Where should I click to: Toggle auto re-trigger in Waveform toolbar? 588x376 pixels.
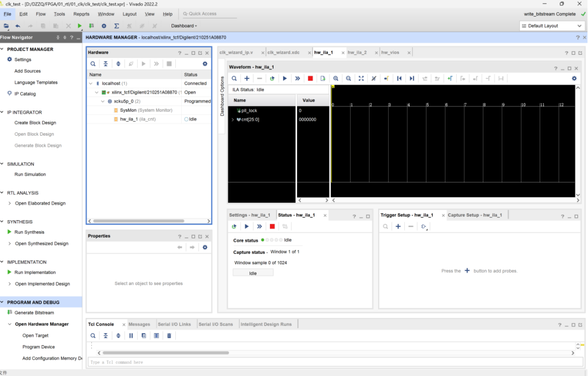[x=272, y=79]
